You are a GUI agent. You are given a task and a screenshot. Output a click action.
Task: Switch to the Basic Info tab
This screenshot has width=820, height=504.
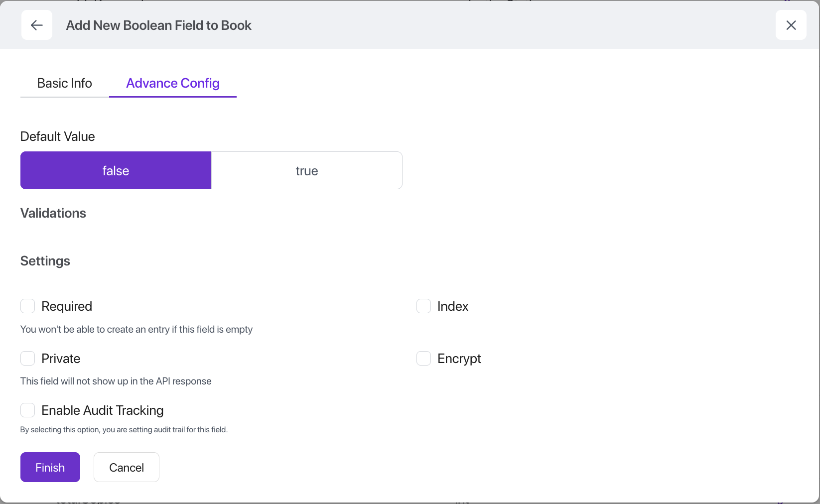pos(65,83)
